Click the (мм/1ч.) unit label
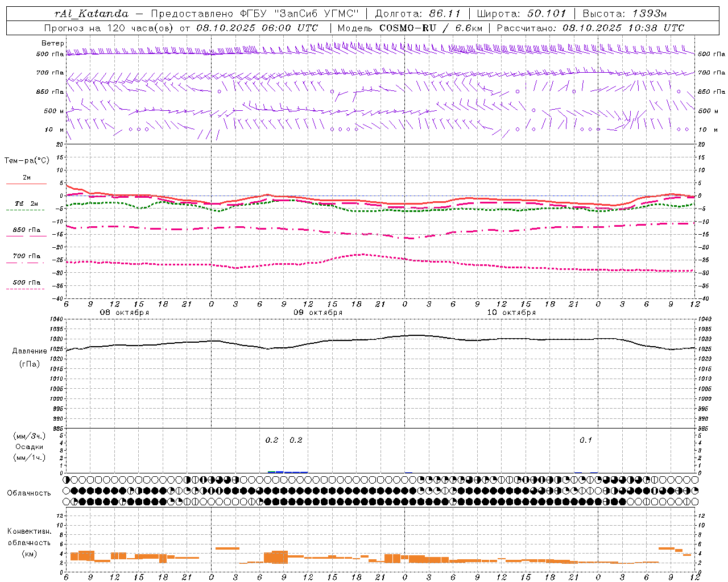Image resolution: width=728 pixels, height=582 pixels. pos(30,458)
